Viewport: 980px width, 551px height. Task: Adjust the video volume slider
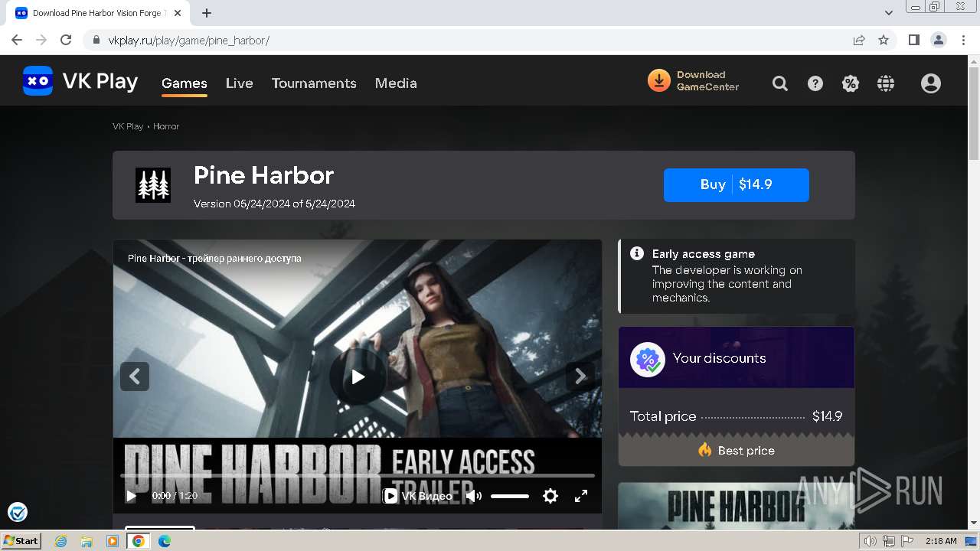coord(510,496)
